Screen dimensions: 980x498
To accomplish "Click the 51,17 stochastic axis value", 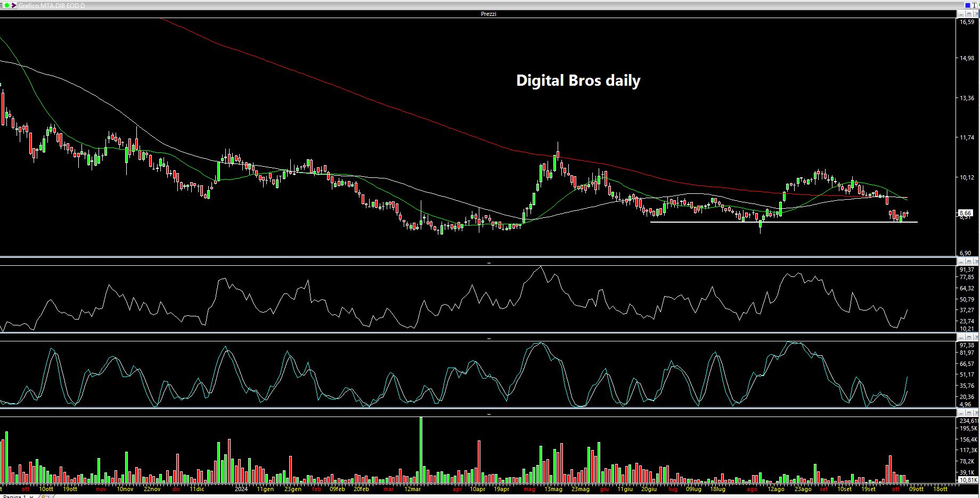I will 967,374.
